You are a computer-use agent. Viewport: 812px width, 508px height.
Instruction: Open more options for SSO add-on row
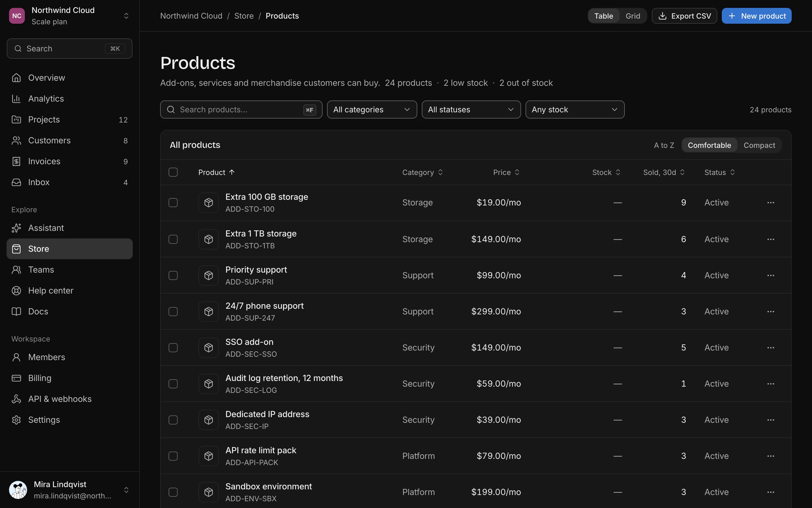click(771, 347)
